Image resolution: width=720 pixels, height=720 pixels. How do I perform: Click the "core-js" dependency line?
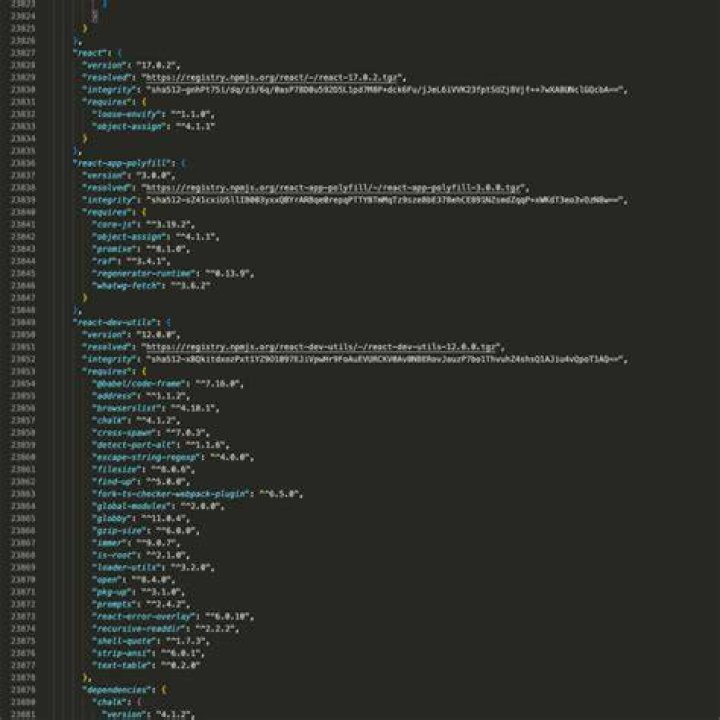pyautogui.click(x=143, y=225)
